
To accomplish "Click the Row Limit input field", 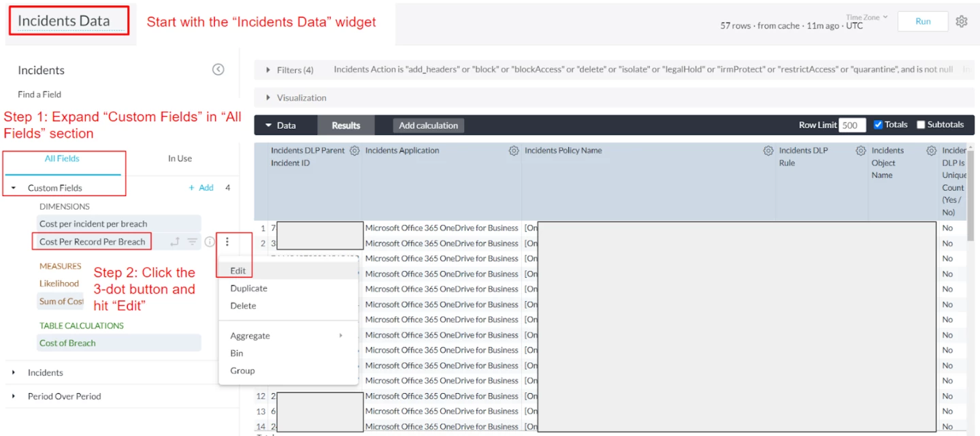I will point(852,125).
